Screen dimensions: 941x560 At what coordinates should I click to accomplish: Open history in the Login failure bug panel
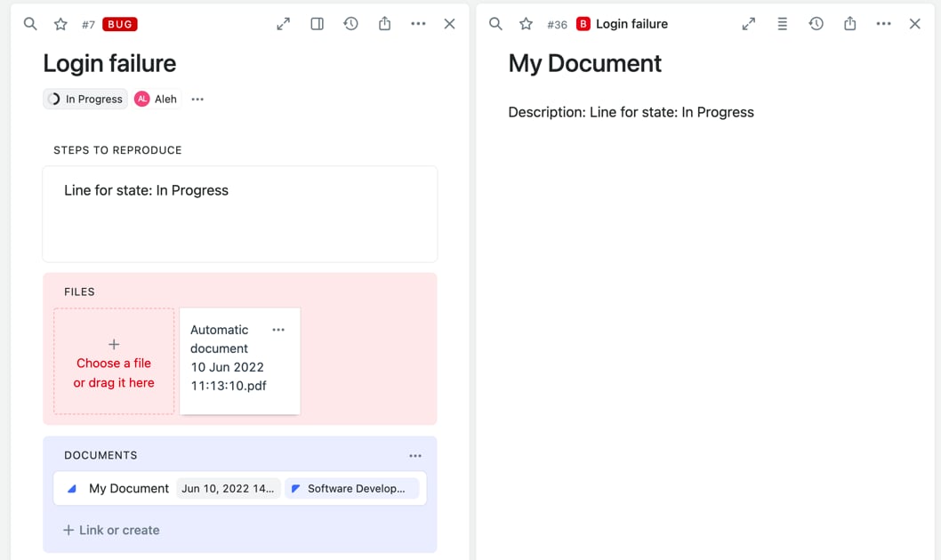click(351, 24)
